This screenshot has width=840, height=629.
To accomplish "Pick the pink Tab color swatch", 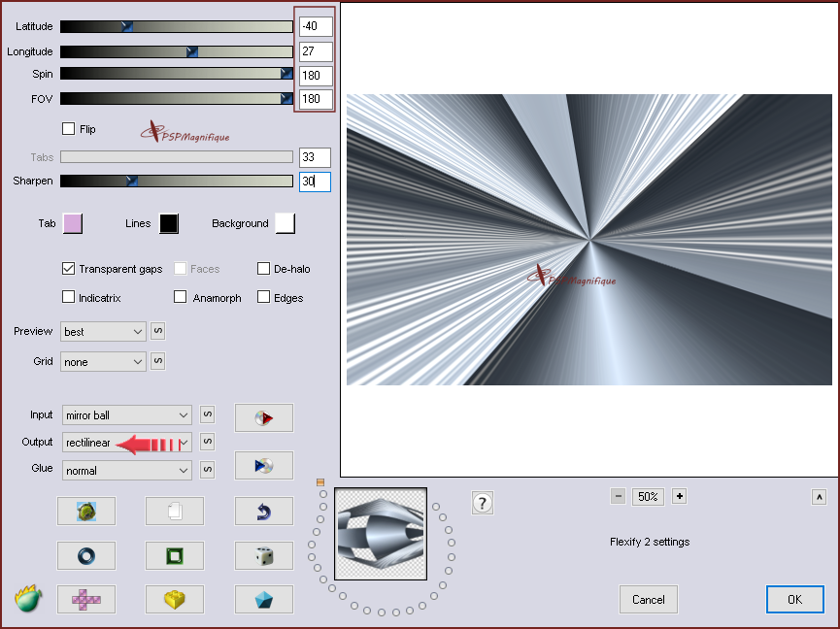I will [72, 223].
